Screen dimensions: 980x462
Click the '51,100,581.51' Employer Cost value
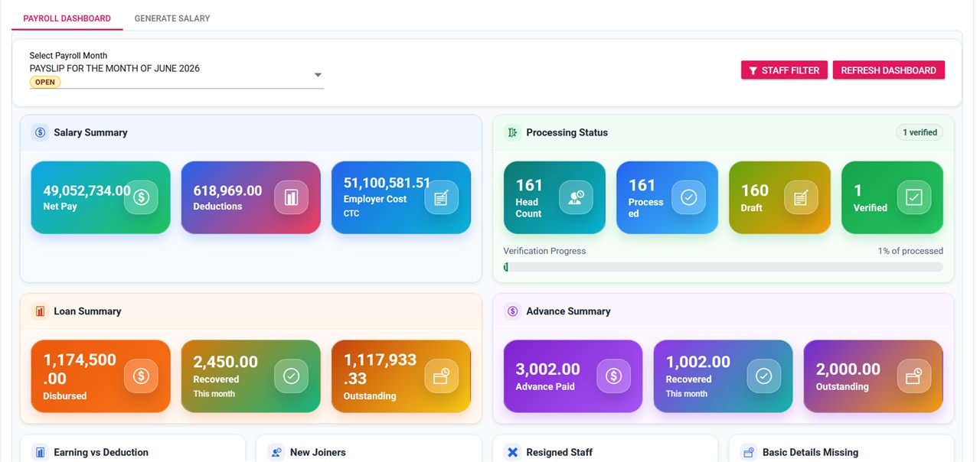[x=387, y=183]
